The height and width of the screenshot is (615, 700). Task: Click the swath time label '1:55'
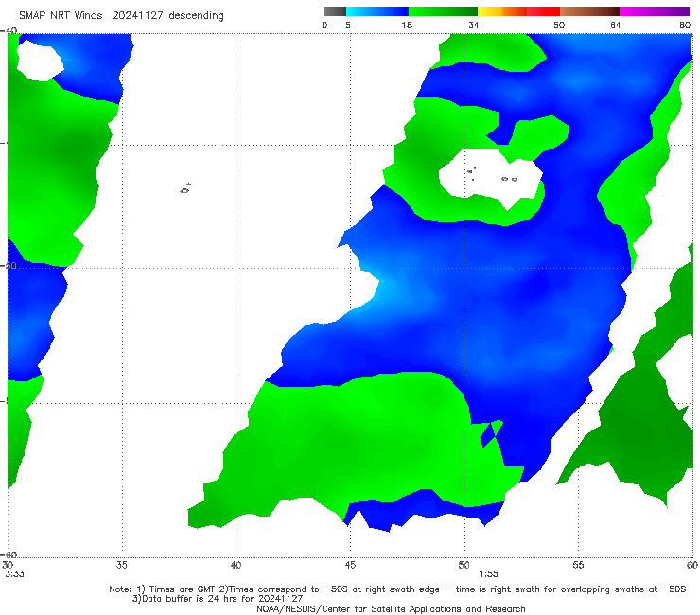[x=488, y=574]
